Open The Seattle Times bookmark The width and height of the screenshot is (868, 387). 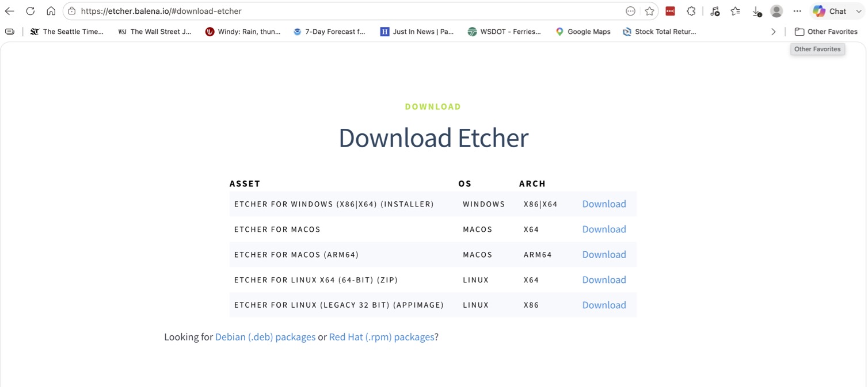[x=67, y=32]
